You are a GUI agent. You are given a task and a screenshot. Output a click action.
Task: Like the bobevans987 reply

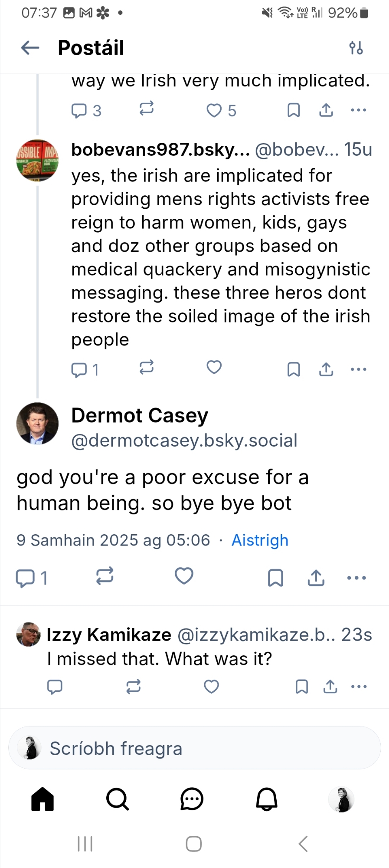pos(214,368)
